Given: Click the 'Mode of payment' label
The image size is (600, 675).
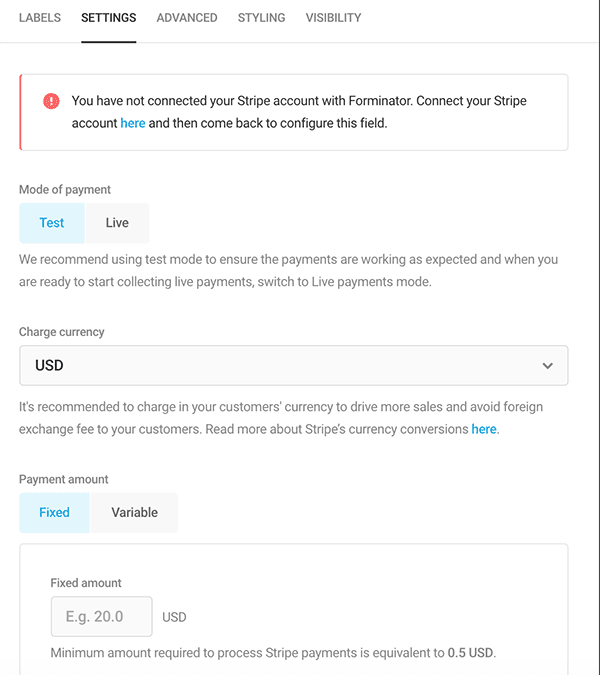Looking at the screenshot, I should click(65, 189).
